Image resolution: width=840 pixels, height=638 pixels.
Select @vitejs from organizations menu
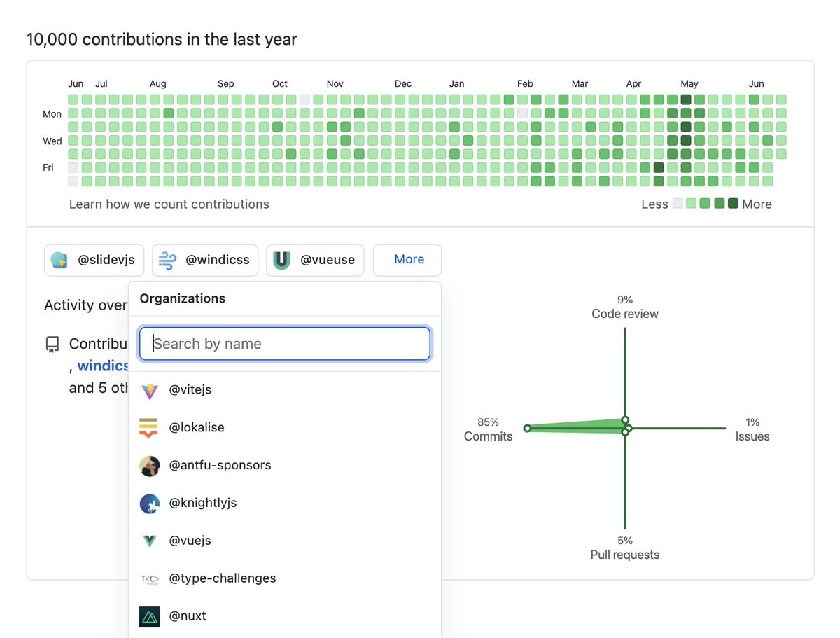coord(285,390)
